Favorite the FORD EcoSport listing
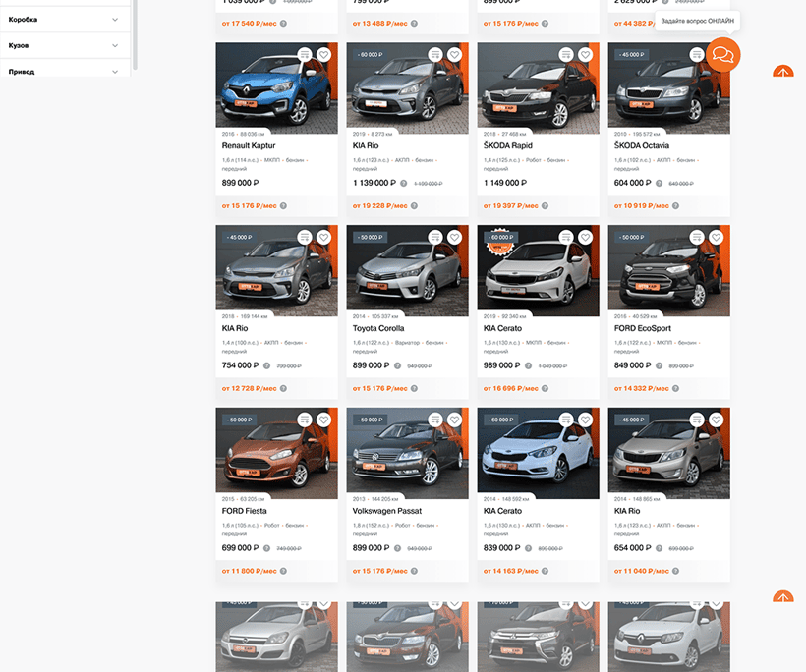The height and width of the screenshot is (672, 806). pyautogui.click(x=716, y=237)
